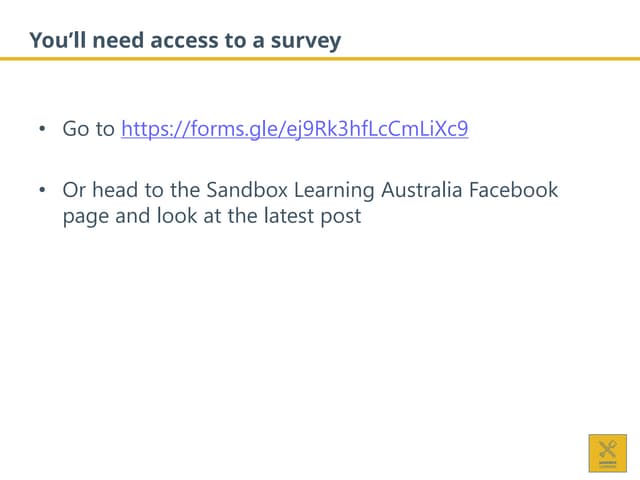
Task: Click the small text beneath the logo tools
Action: [x=607, y=464]
